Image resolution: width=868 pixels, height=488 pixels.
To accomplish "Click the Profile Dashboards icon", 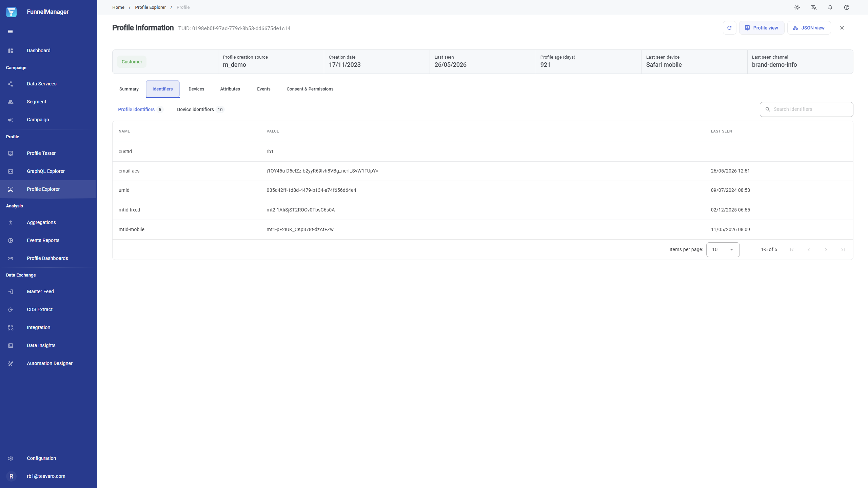I will [x=11, y=258].
